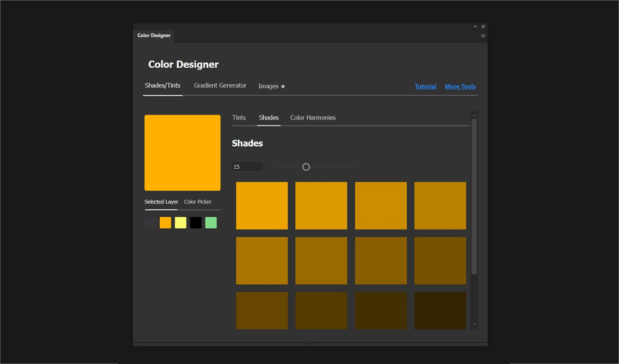Select the Color Harmonies sub-tab
The width and height of the screenshot is (619, 364).
[x=313, y=118]
